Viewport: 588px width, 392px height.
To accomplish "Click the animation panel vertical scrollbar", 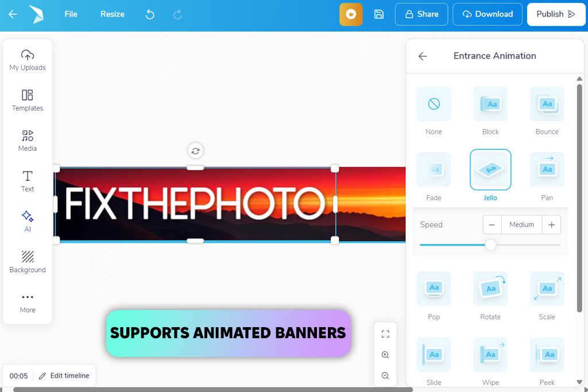I will 579,198.
